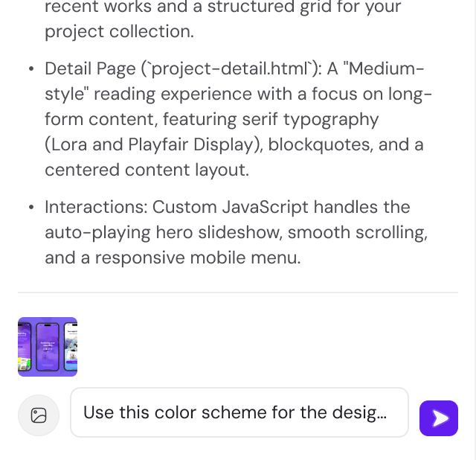
Task: Click the 'smooth scrolling' phrase
Action: tap(356, 232)
